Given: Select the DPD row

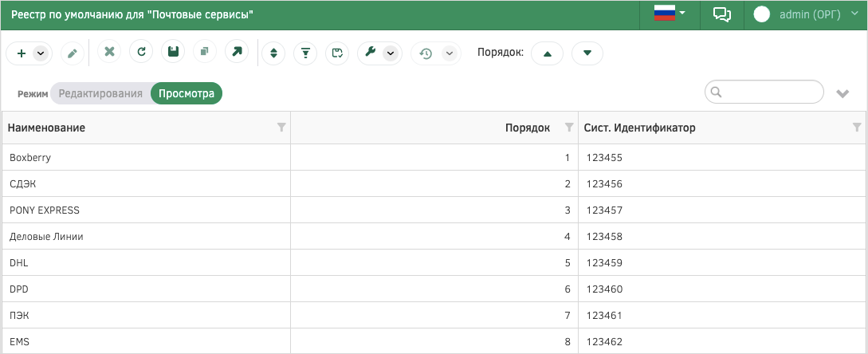Looking at the screenshot, I should (x=434, y=289).
